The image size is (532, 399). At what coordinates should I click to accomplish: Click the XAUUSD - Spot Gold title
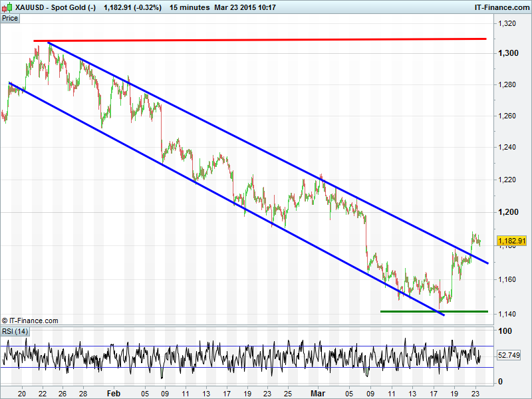tap(50, 7)
